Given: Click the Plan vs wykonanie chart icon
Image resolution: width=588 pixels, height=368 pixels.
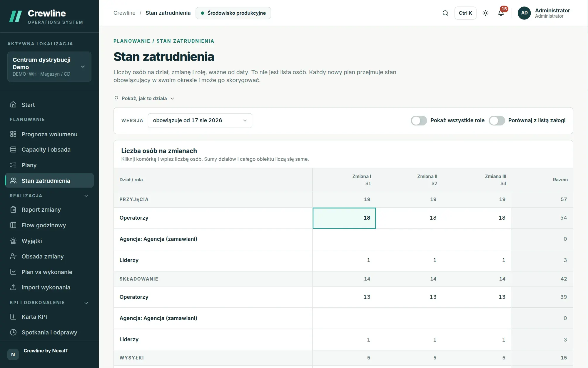Looking at the screenshot, I should [x=13, y=272].
